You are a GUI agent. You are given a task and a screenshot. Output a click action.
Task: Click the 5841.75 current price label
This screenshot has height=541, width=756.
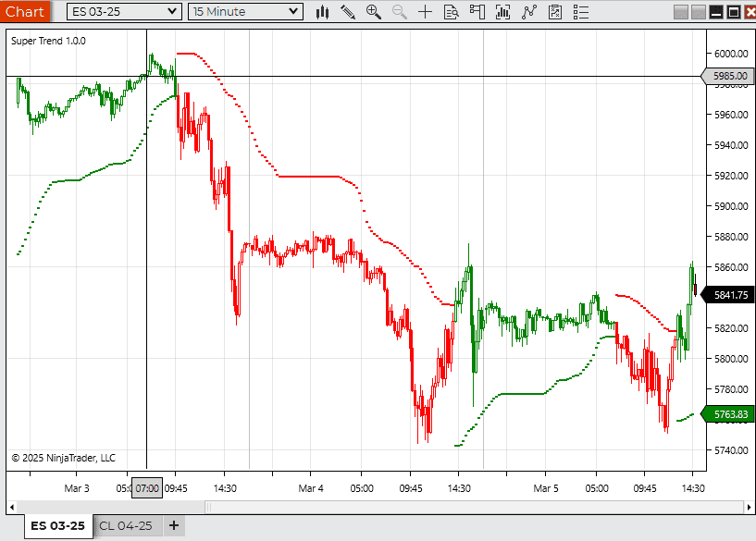coord(728,295)
